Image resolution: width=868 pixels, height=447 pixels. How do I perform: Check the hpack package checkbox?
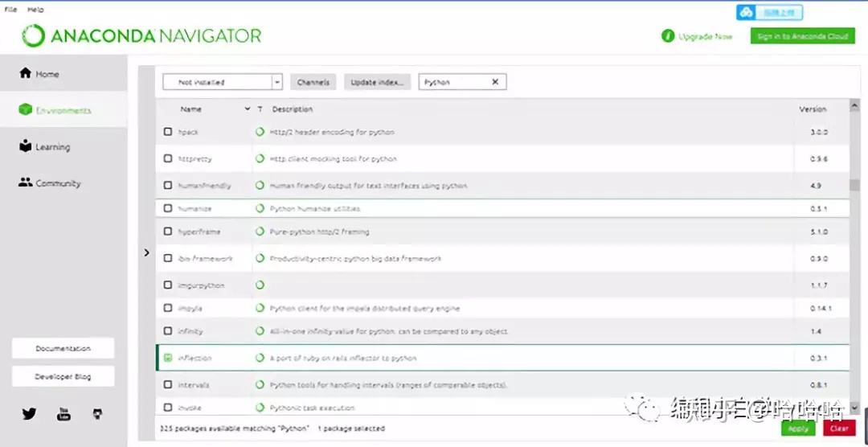168,132
